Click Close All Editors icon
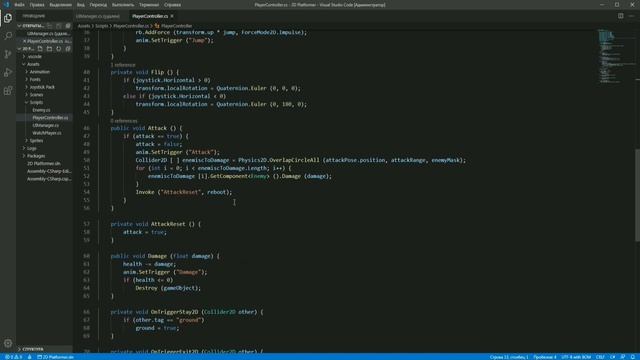Viewport: 640px width, 360px height. point(68,26)
